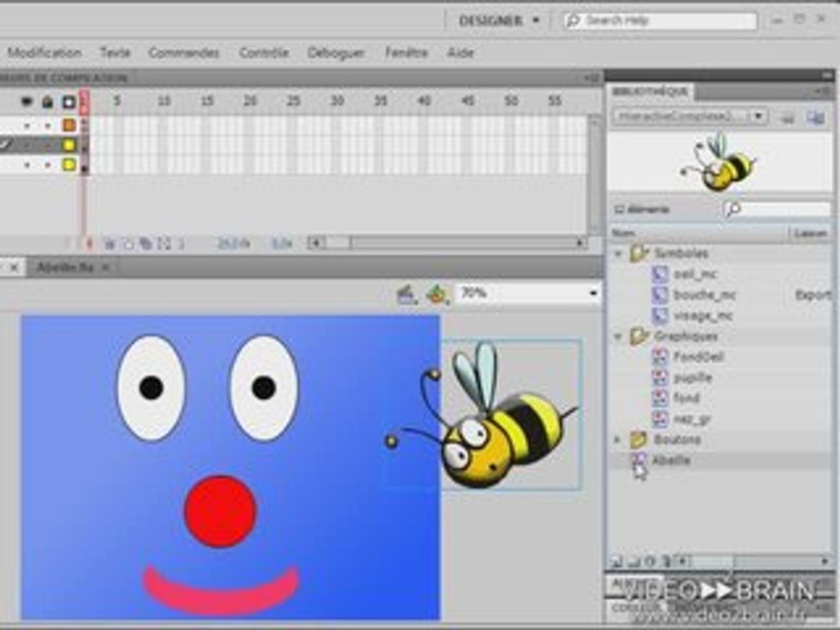
Task: Click the magnifier in library search
Action: point(733,209)
